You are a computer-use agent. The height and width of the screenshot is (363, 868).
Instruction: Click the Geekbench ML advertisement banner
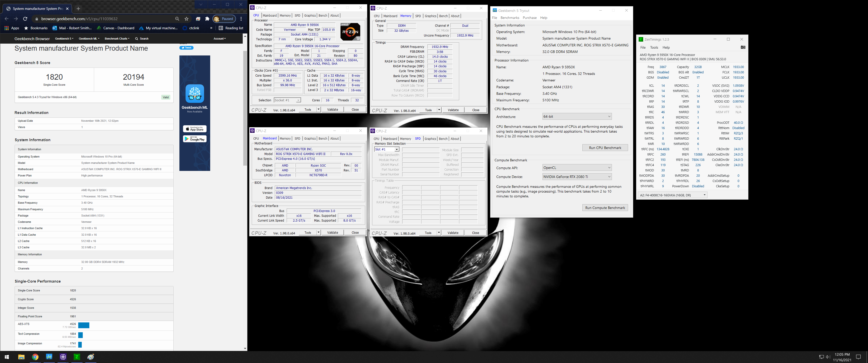pos(195,113)
